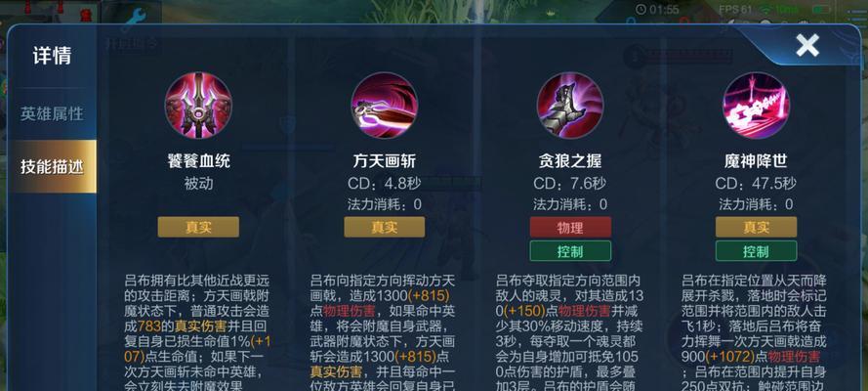Click the 控制 tag under 贪狼之握
Screen dimensions: 868x391
pyautogui.click(x=570, y=251)
